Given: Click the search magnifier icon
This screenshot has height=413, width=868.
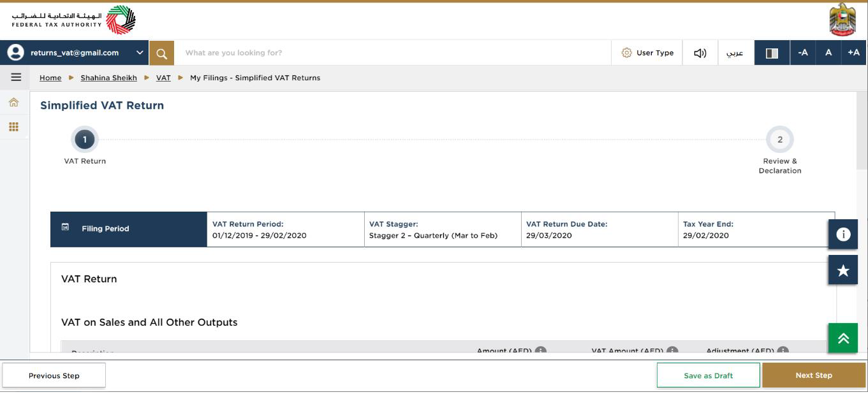Looking at the screenshot, I should pyautogui.click(x=161, y=53).
